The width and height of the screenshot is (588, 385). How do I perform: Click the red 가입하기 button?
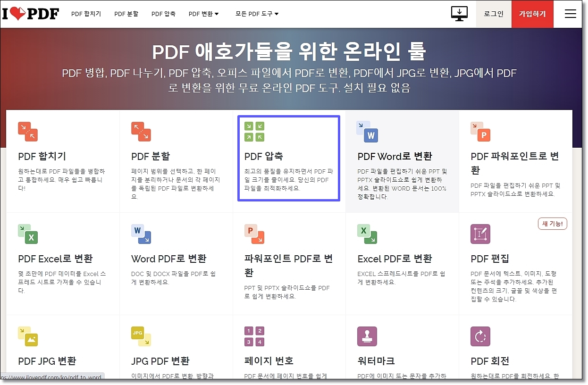point(532,14)
